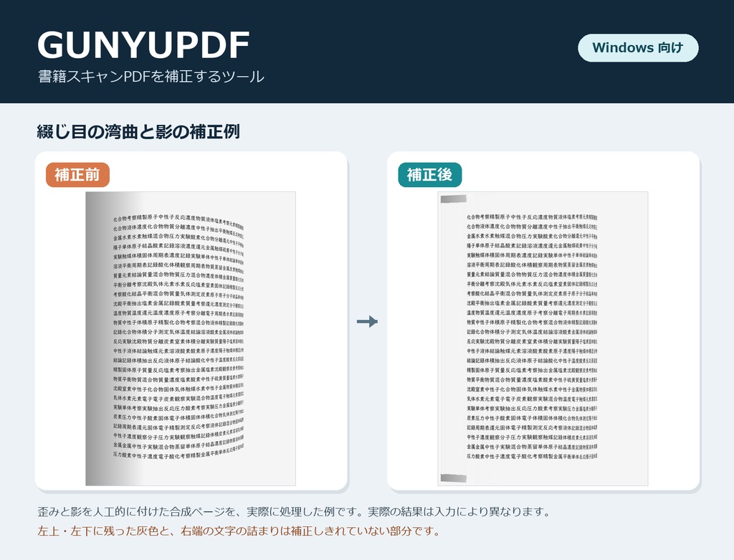Click the subtitle 書籍スキャンPDFを補正するツール
The image size is (734, 560).
click(151, 76)
